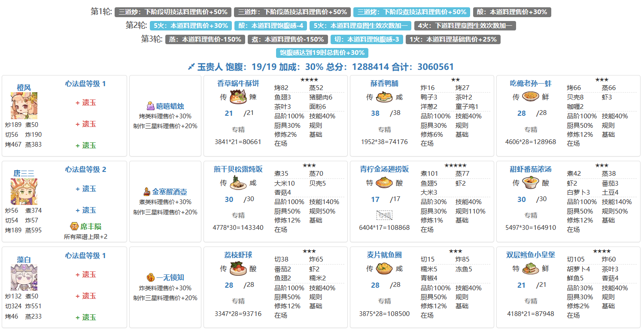Viewport: 644px width, 331px height.
Task: Toggle the 三道烤 round 1 rule tag
Action: click(411, 12)
